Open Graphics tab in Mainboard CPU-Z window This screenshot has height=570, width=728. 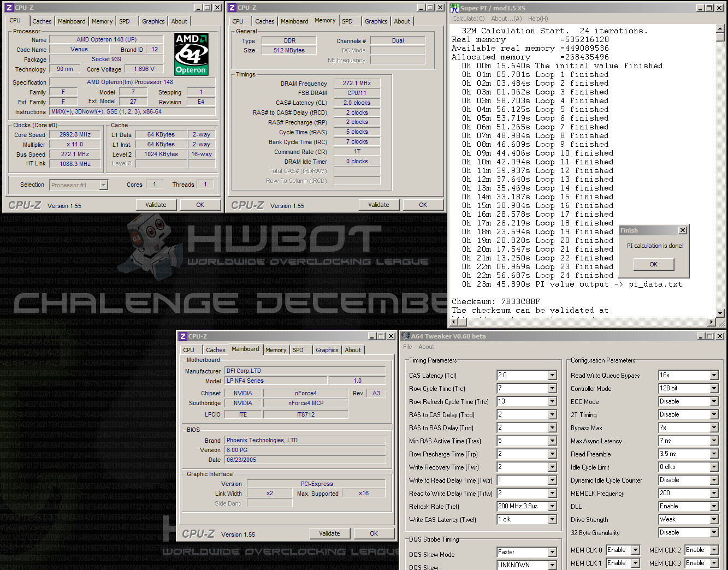tap(327, 350)
